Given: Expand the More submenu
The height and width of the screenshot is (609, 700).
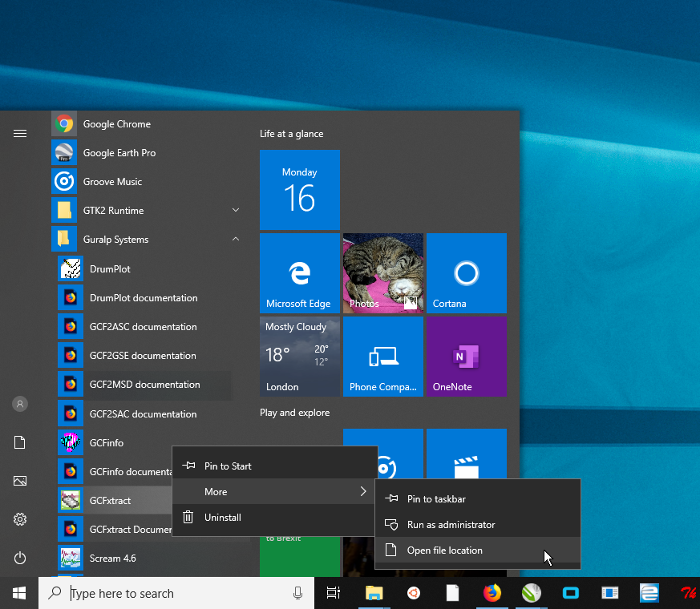Looking at the screenshot, I should 273,492.
